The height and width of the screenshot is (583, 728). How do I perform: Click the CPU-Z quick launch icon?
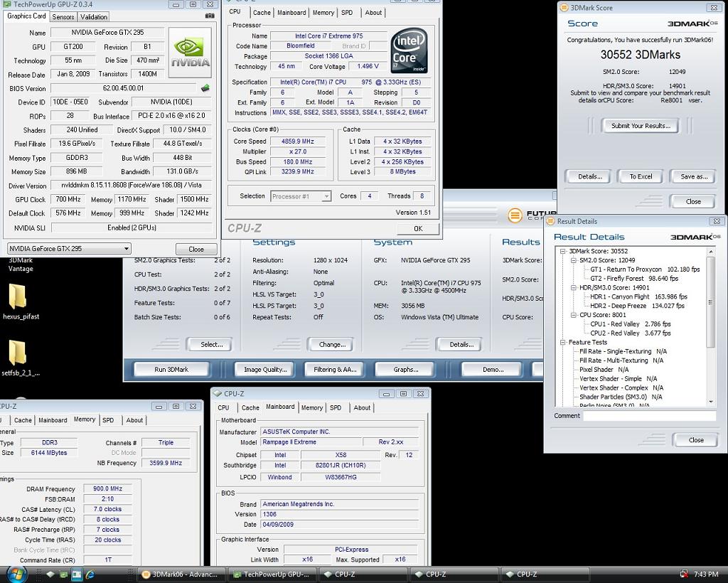[x=50, y=574]
